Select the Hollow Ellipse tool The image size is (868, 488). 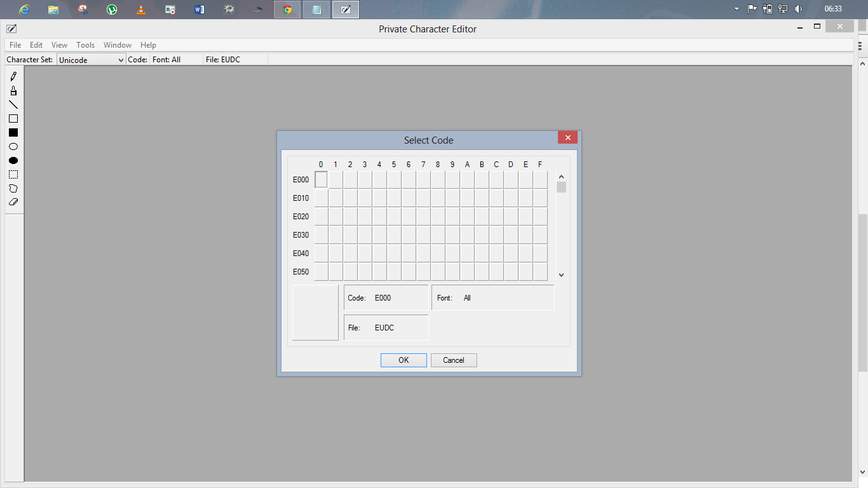tap(13, 146)
